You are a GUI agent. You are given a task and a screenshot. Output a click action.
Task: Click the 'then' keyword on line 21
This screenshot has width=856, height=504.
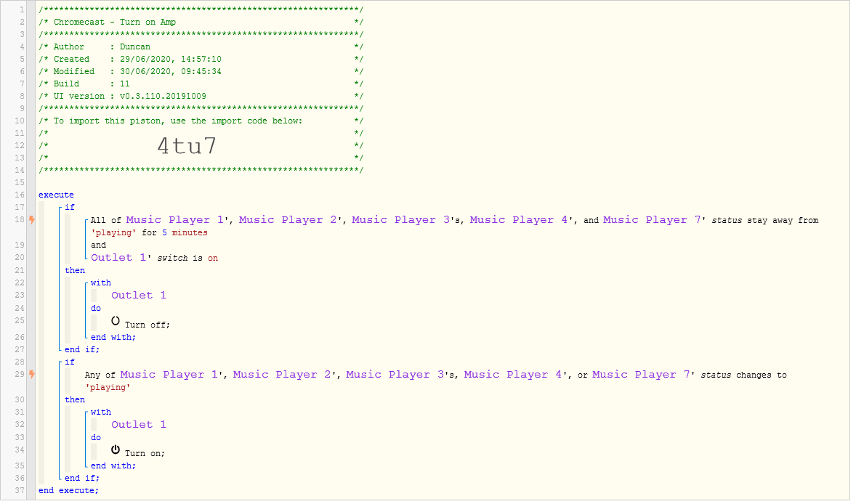click(75, 271)
